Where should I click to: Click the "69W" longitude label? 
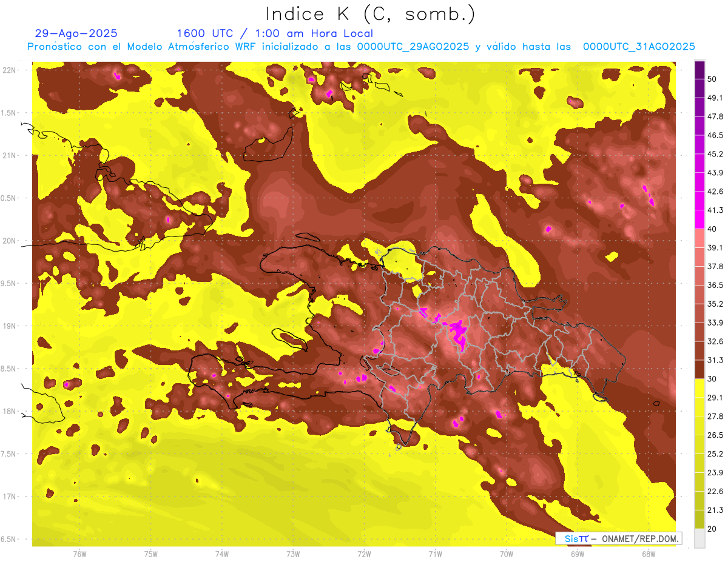coord(577,554)
